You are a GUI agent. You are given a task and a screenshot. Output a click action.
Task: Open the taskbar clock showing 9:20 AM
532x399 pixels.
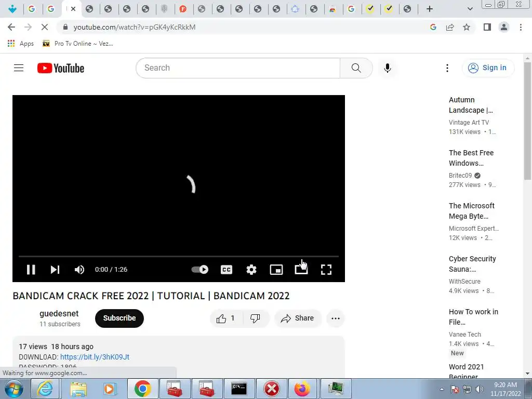point(506,389)
